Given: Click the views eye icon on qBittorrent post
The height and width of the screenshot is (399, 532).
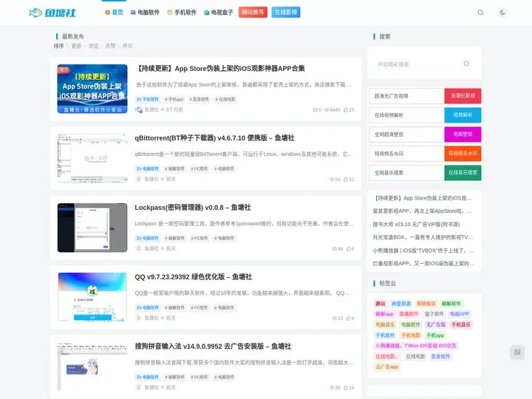Looking at the screenshot, I should point(332,179).
